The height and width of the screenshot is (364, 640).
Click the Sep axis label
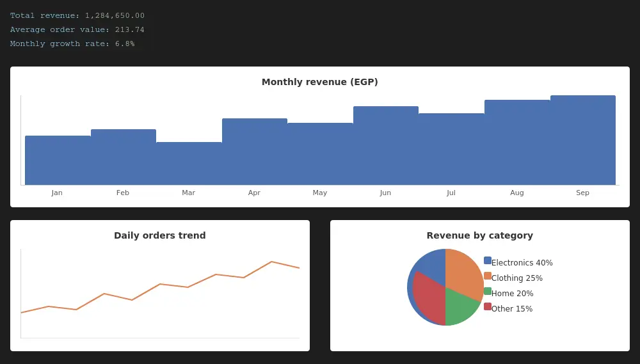coord(582,193)
